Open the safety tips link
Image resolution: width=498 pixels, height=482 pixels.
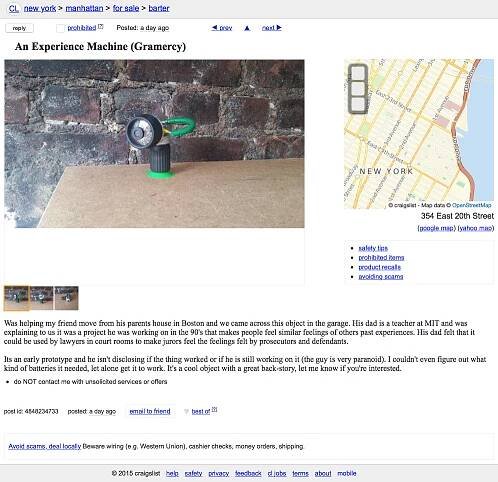coord(373,248)
